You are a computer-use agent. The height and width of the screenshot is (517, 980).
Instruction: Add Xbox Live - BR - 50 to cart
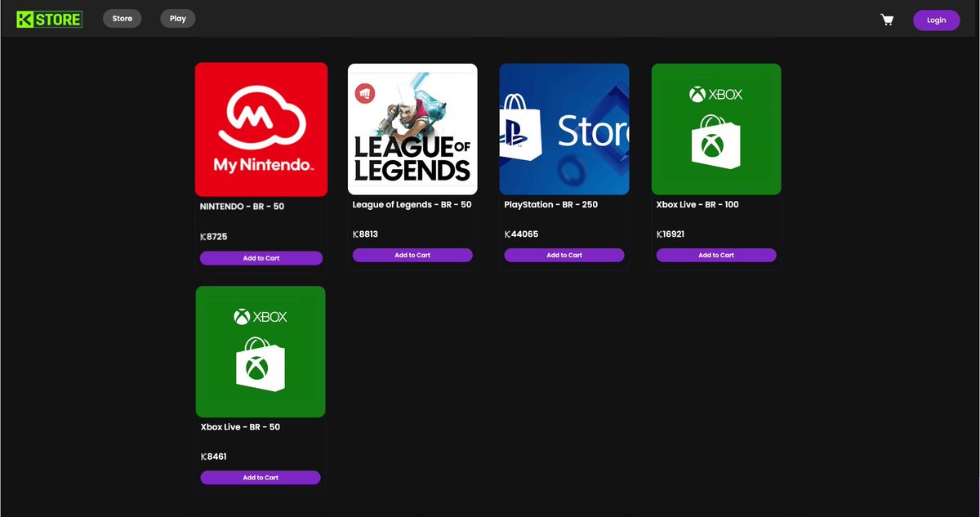pyautogui.click(x=261, y=477)
